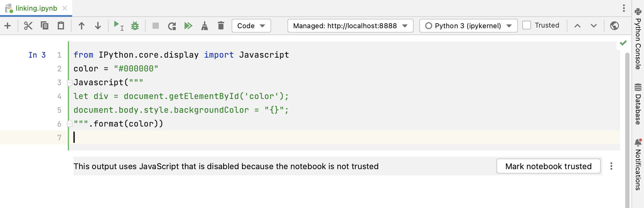Open the output options kebab menu
The height and width of the screenshot is (208, 644).
(611, 166)
